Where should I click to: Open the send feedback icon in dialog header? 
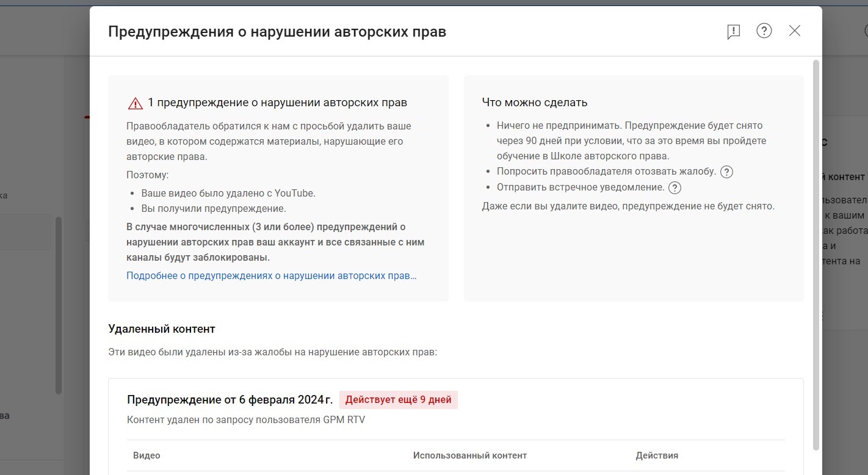click(734, 31)
